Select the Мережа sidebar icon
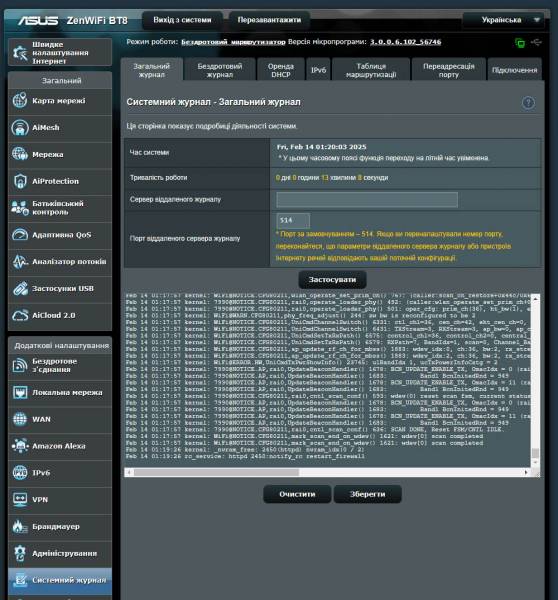 pos(20,154)
